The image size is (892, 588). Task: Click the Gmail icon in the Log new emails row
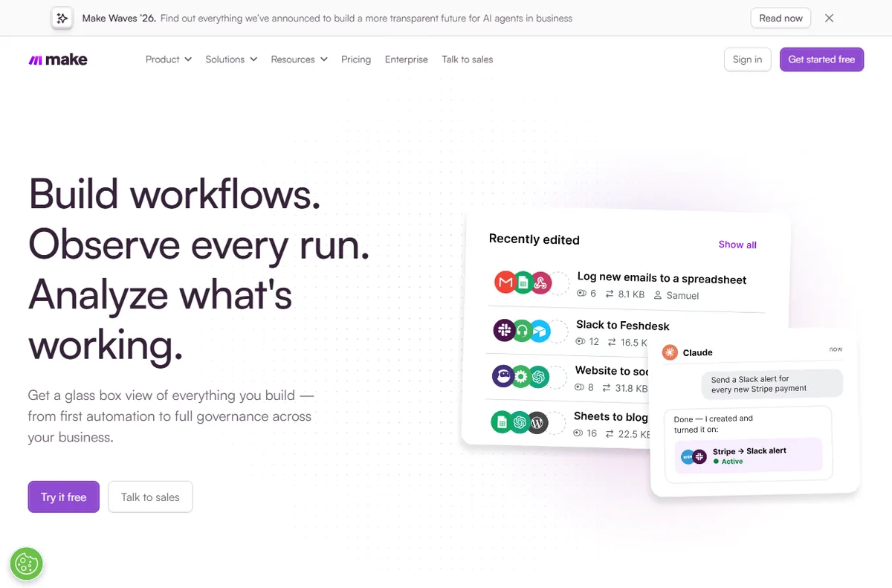505,282
